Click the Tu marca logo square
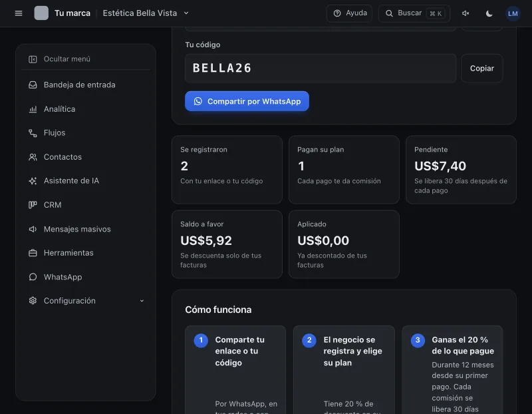Viewport: 532px width, 414px height. pyautogui.click(x=41, y=13)
